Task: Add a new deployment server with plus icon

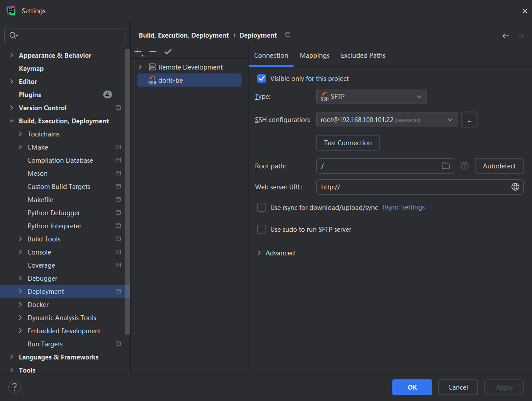Action: 138,52
